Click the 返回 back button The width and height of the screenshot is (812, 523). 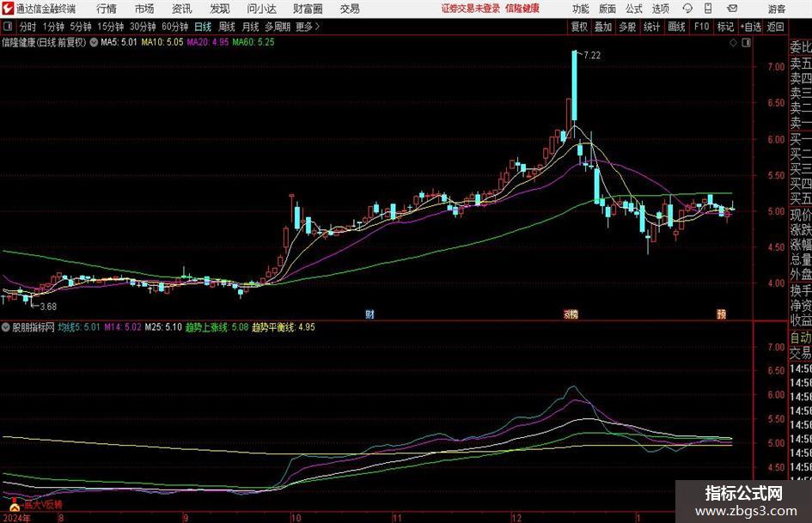click(x=775, y=27)
